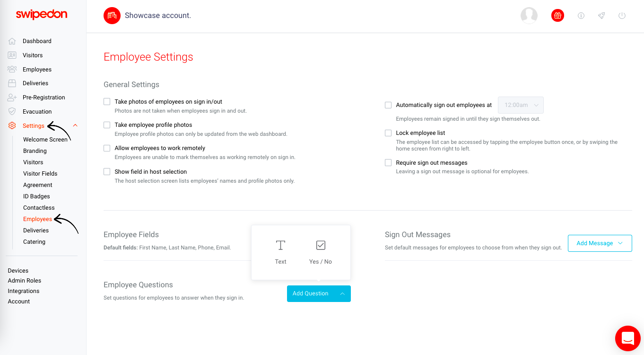644x355 pixels.
Task: Select the Text question type icon
Action: 280,245
